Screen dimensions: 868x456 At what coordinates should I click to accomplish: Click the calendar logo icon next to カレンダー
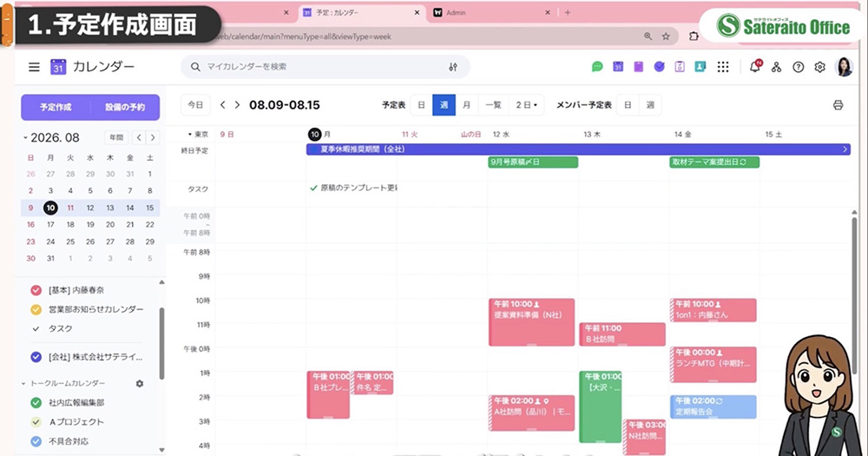coord(58,67)
